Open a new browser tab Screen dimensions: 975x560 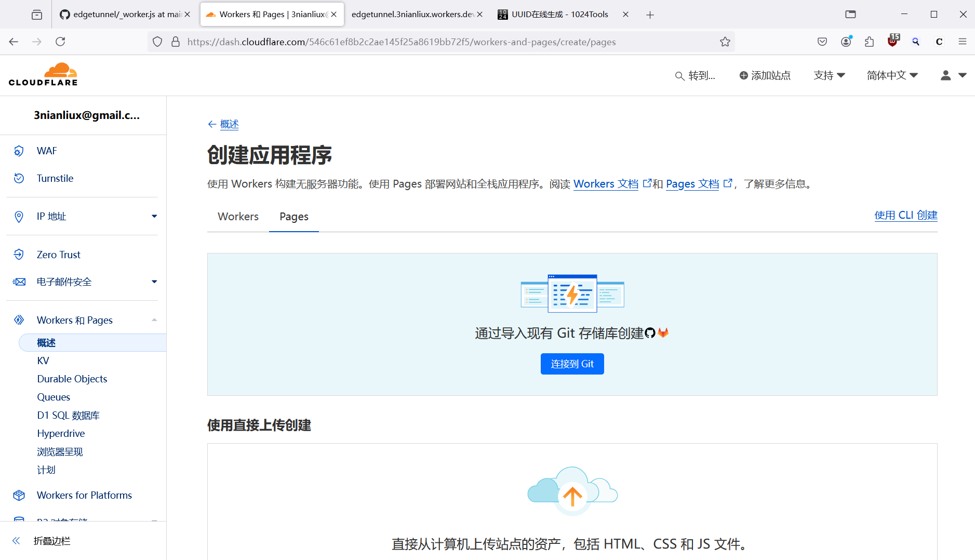[650, 15]
